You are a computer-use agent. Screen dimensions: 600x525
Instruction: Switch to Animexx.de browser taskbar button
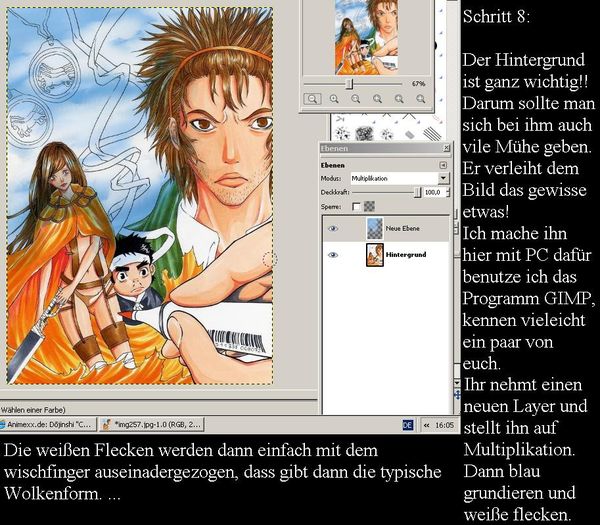48,424
